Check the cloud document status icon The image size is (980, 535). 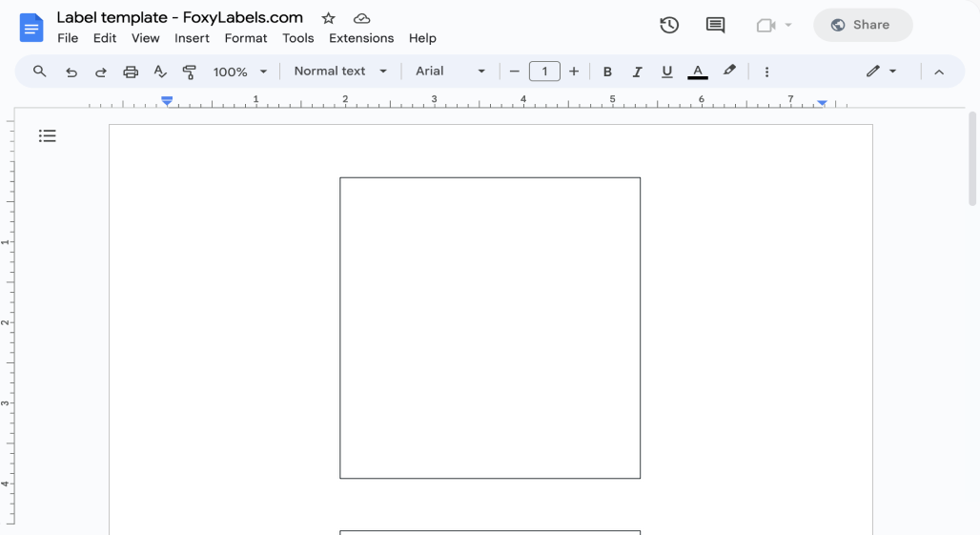point(362,19)
